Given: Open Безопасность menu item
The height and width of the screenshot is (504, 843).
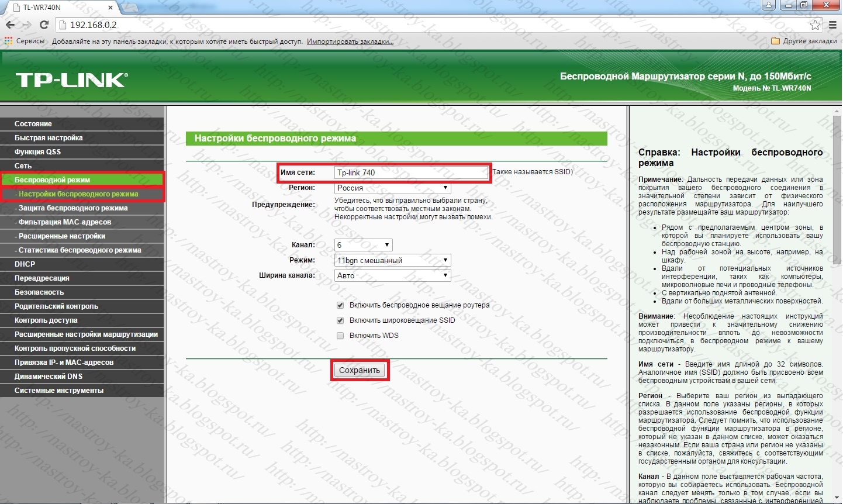Looking at the screenshot, I should coord(82,292).
